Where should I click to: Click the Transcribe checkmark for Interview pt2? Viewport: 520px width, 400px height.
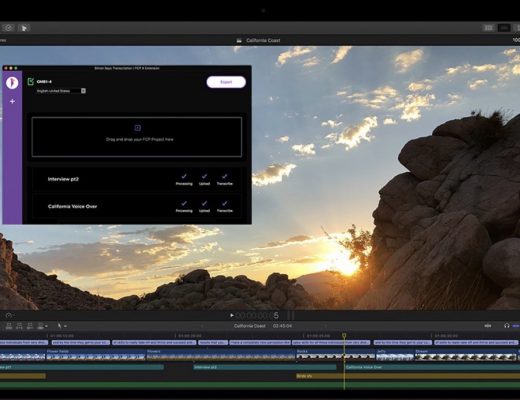tap(225, 176)
